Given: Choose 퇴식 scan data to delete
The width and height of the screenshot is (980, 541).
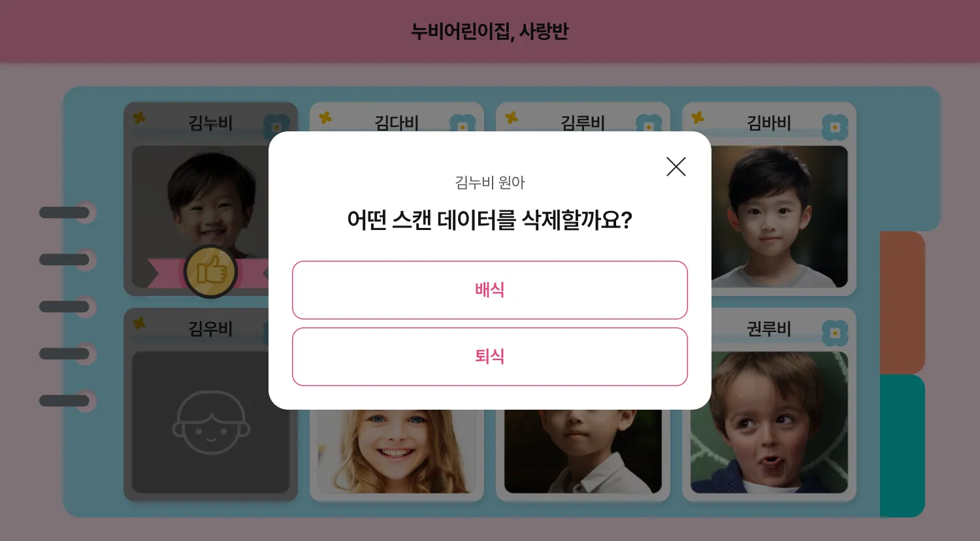Looking at the screenshot, I should pos(490,357).
